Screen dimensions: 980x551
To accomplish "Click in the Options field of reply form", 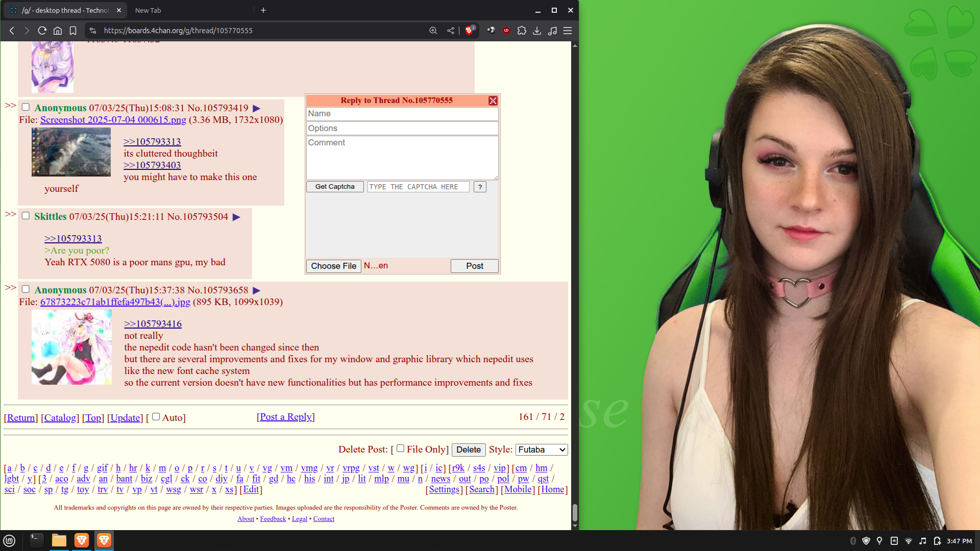I will 402,128.
